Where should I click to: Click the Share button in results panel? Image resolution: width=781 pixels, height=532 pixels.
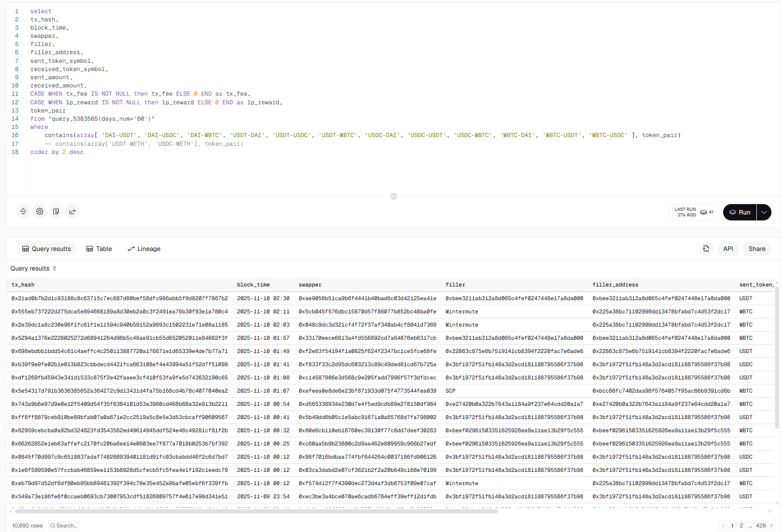[757, 249]
